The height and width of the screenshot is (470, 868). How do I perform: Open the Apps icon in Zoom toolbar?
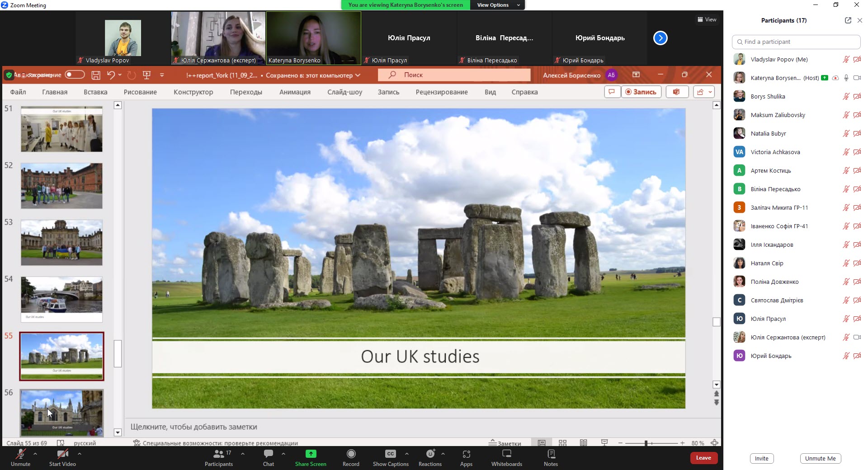click(466, 454)
